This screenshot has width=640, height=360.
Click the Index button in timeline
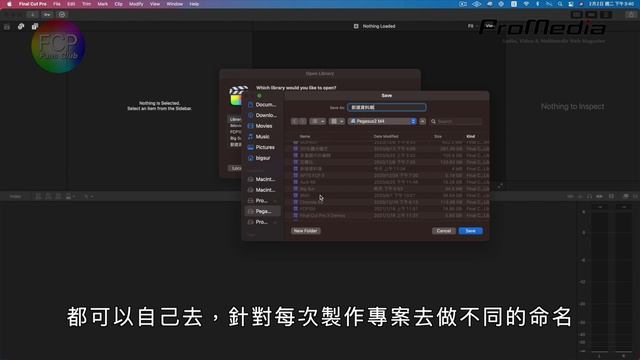pos(16,197)
